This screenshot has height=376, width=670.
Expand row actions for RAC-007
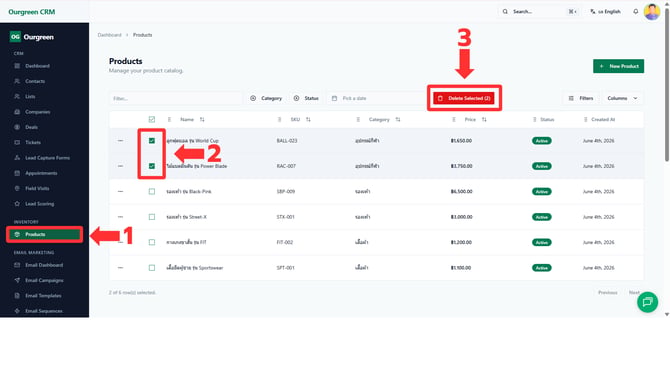pos(120,166)
